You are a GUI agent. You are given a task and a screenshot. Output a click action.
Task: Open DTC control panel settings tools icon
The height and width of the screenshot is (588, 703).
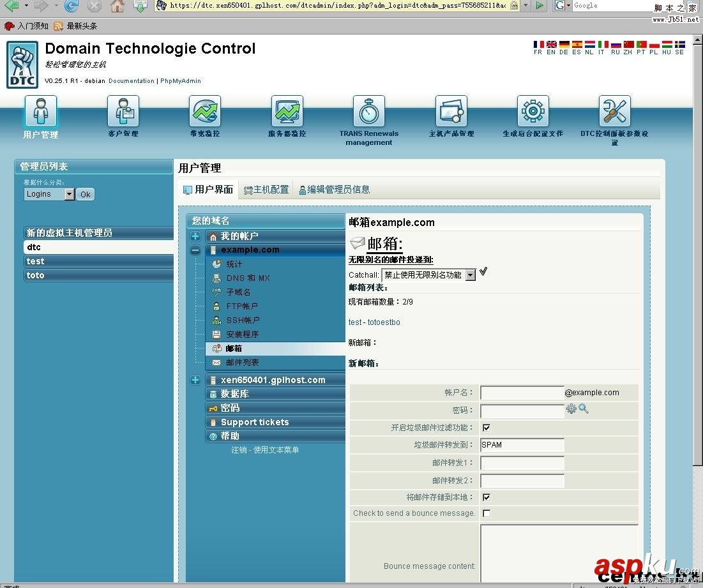[615, 111]
